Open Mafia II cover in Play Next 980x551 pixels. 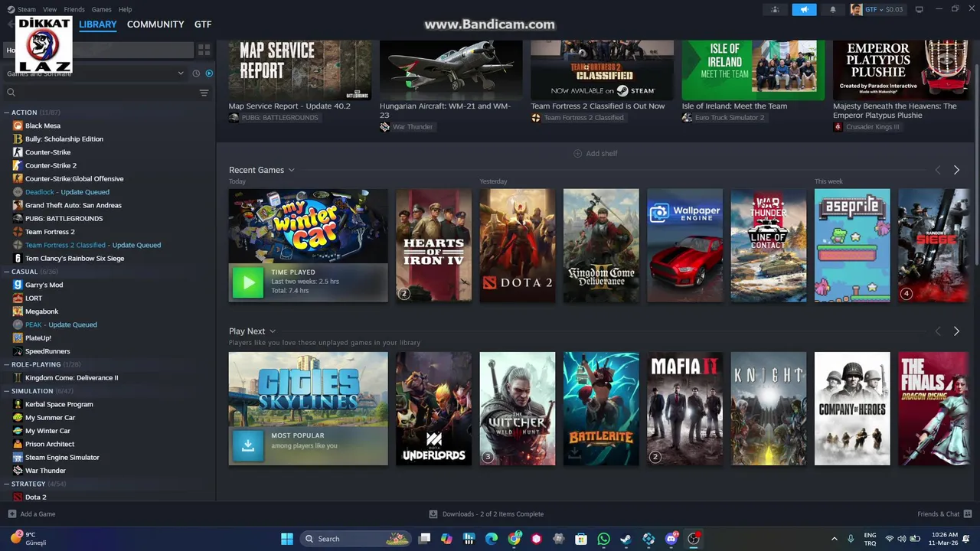(684, 409)
